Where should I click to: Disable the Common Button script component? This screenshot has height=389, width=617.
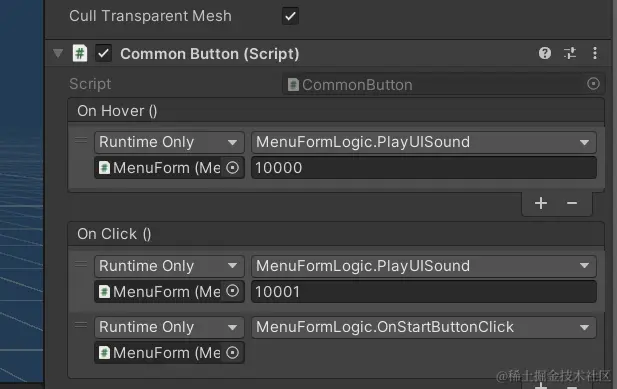coord(103,53)
